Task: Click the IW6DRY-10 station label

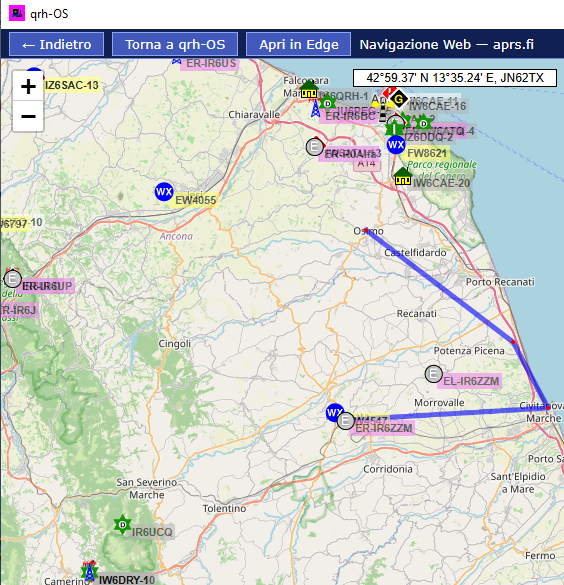Action: 127,579
